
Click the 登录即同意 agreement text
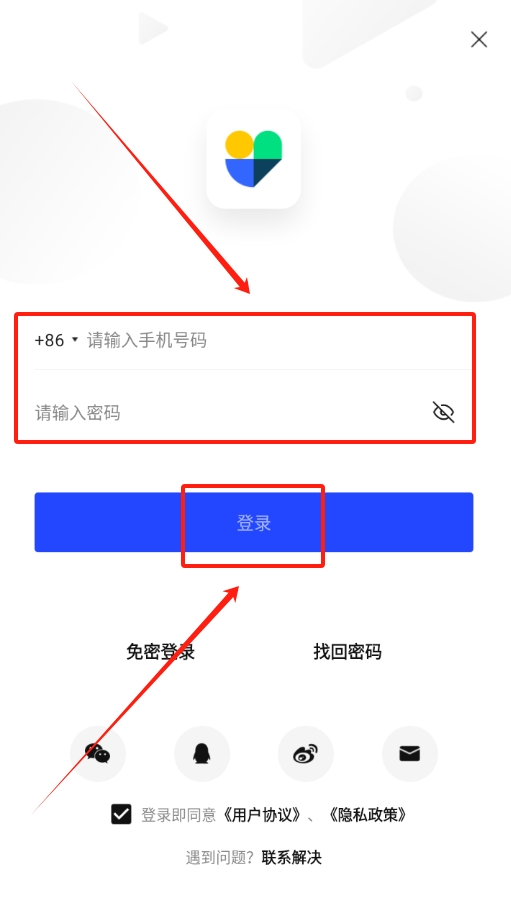click(x=179, y=815)
